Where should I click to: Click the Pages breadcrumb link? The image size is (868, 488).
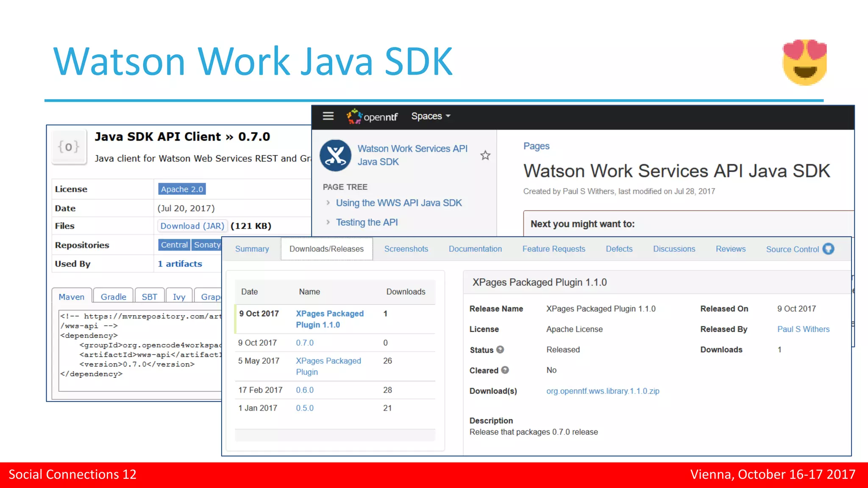point(536,146)
